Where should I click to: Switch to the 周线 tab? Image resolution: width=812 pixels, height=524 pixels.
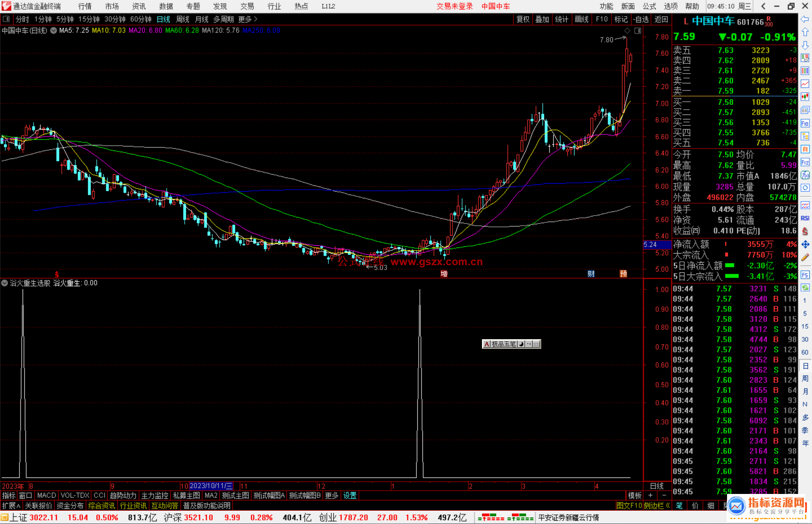pos(183,19)
